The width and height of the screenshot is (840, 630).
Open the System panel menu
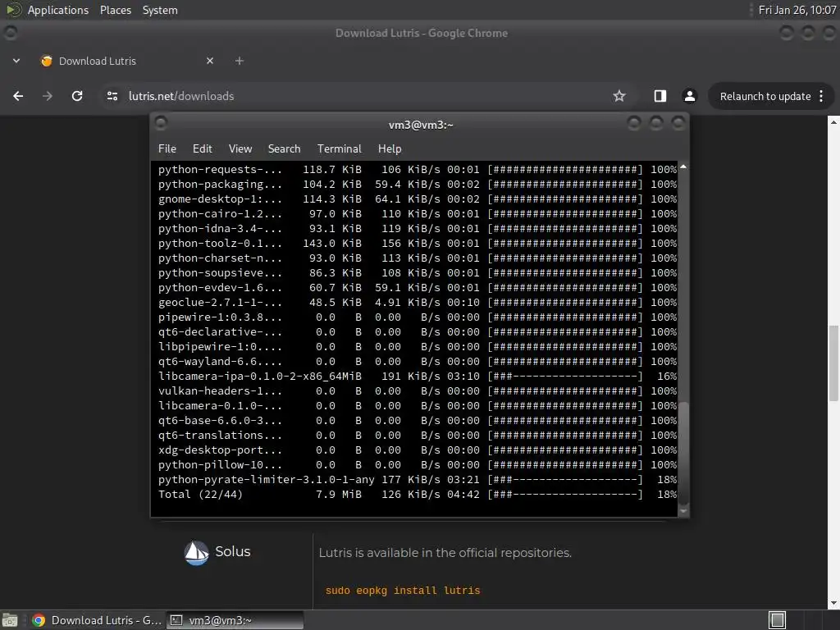tap(160, 10)
